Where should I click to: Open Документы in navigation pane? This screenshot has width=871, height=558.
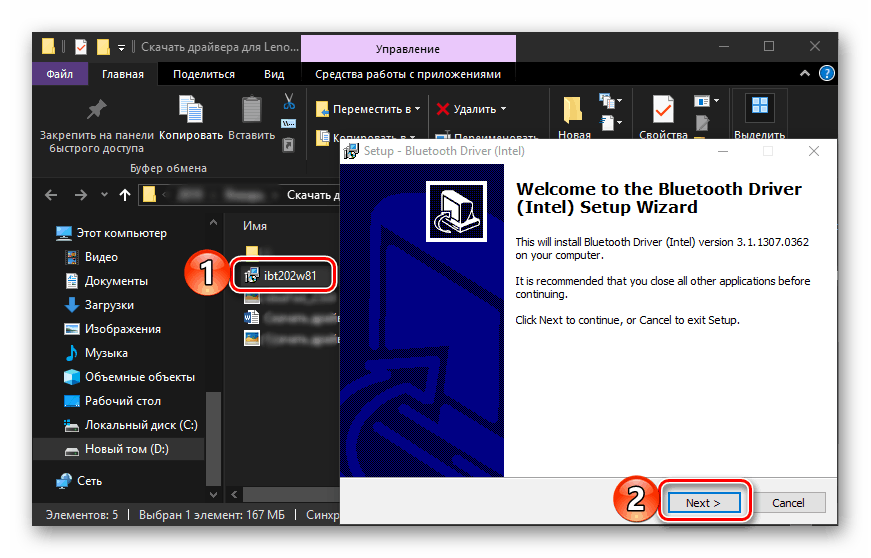coord(116,281)
